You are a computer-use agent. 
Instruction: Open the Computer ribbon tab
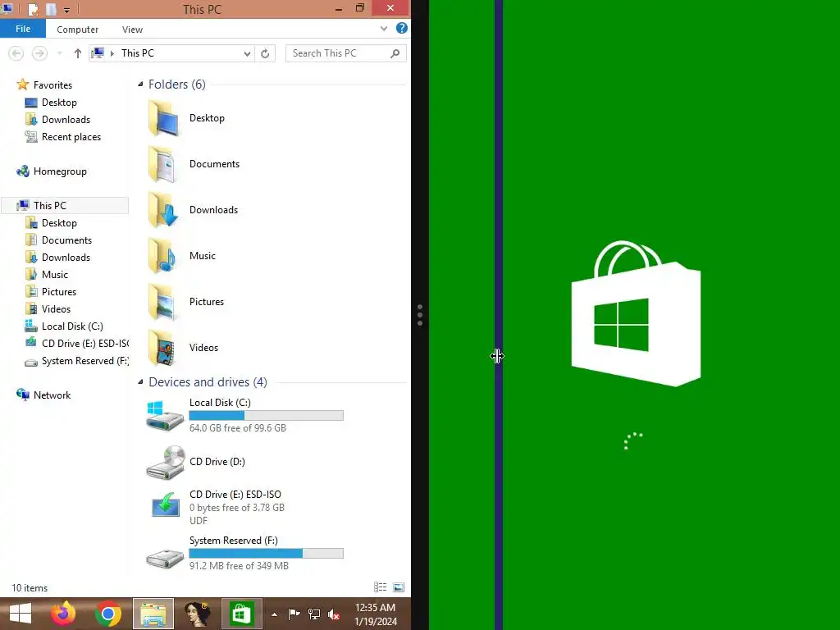pos(78,30)
